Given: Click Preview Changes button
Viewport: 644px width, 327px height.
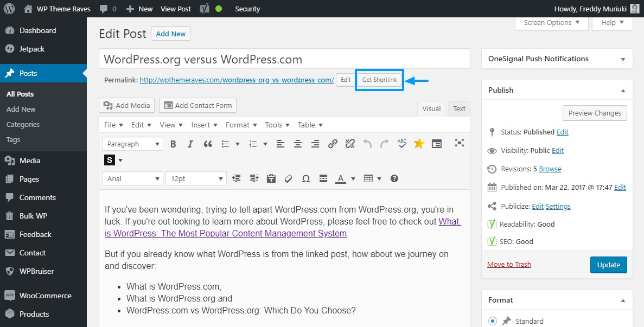Looking at the screenshot, I should tap(595, 113).
